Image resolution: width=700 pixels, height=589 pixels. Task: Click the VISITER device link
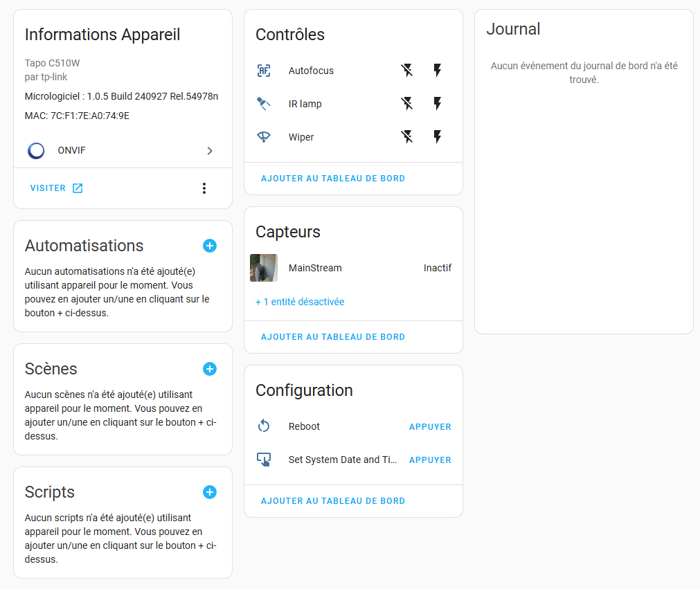[x=56, y=188]
